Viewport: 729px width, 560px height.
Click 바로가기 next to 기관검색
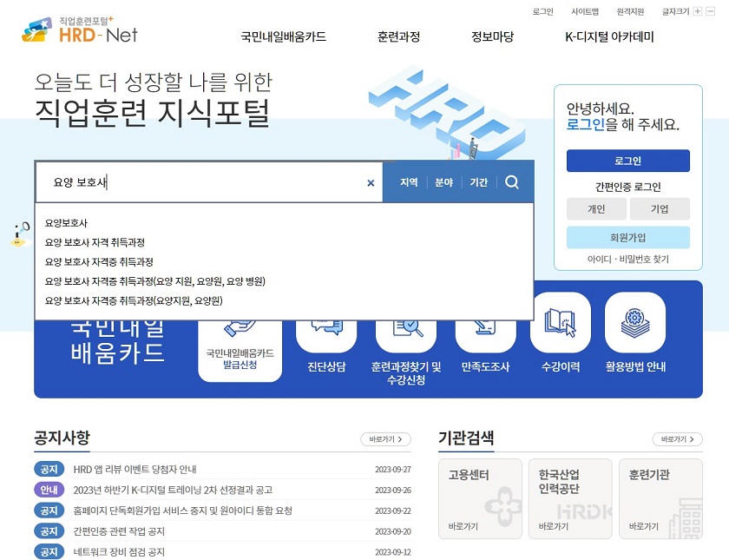(678, 439)
